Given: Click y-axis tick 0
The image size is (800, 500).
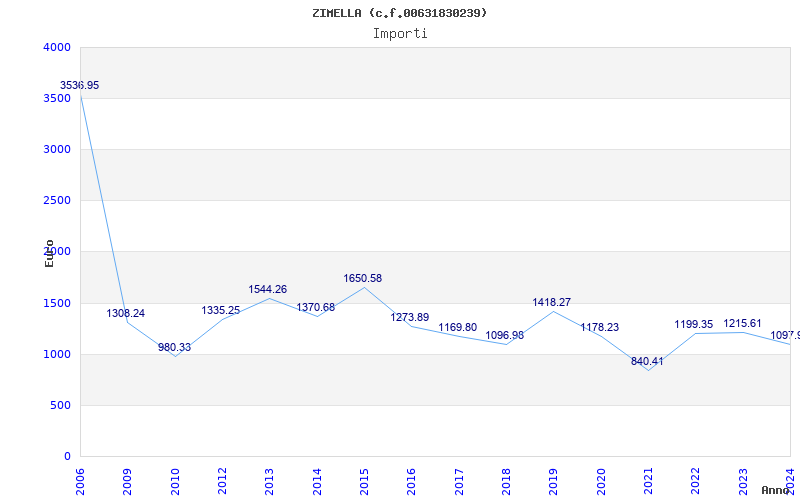Looking at the screenshot, I should point(67,456).
